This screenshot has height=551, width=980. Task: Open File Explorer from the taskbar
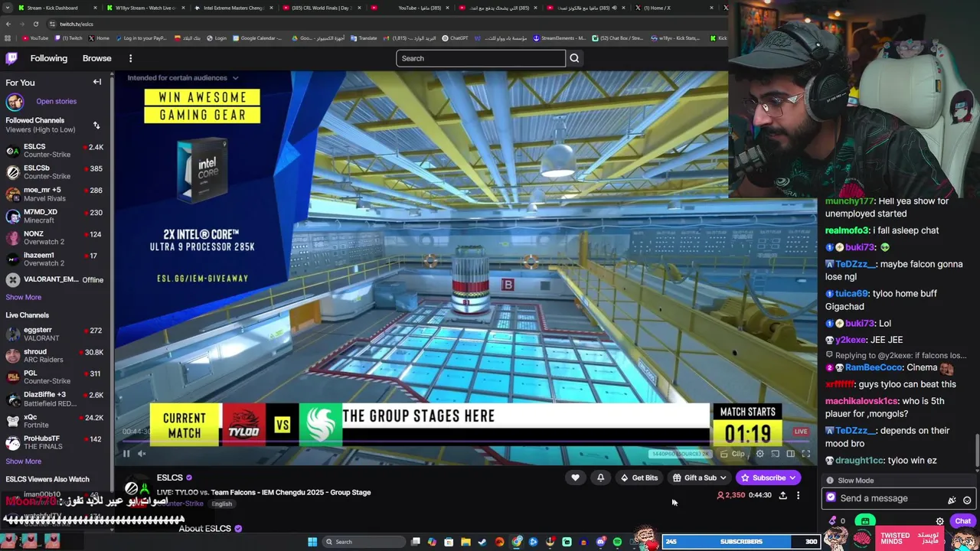pos(465,542)
